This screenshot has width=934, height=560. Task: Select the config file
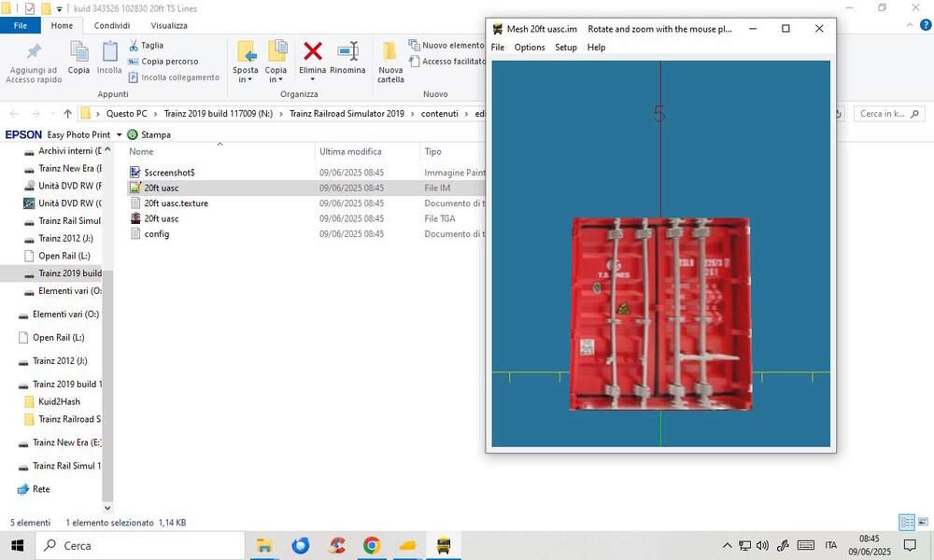(x=156, y=234)
